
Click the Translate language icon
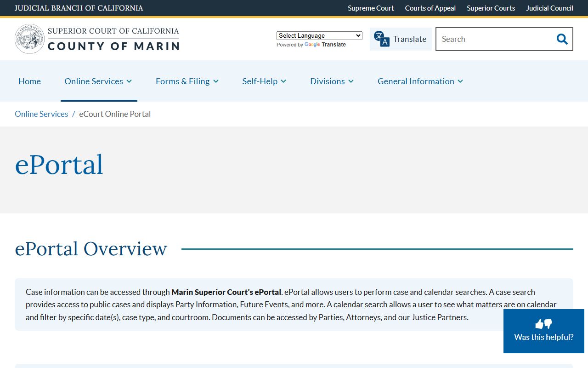click(381, 39)
